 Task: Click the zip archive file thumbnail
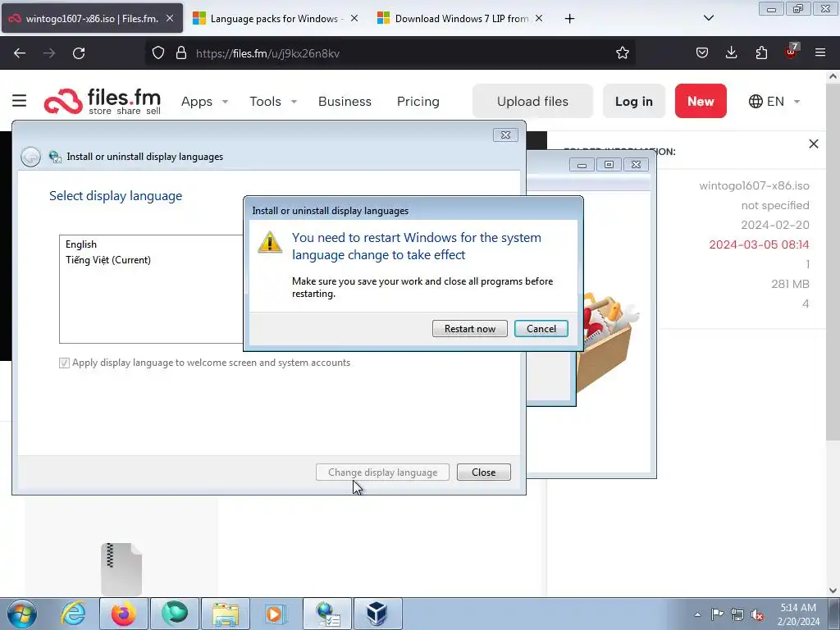click(x=121, y=569)
